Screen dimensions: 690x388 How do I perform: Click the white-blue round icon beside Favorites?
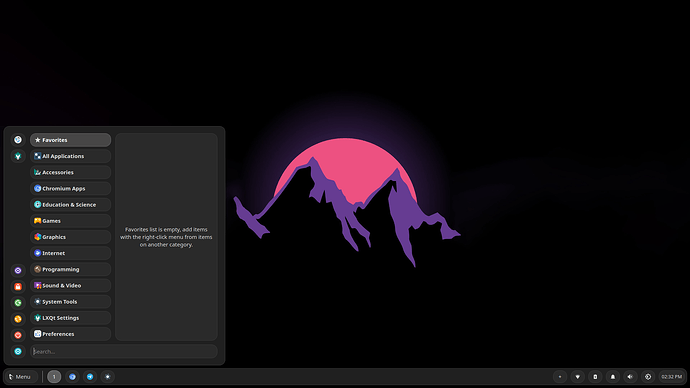tap(18, 140)
